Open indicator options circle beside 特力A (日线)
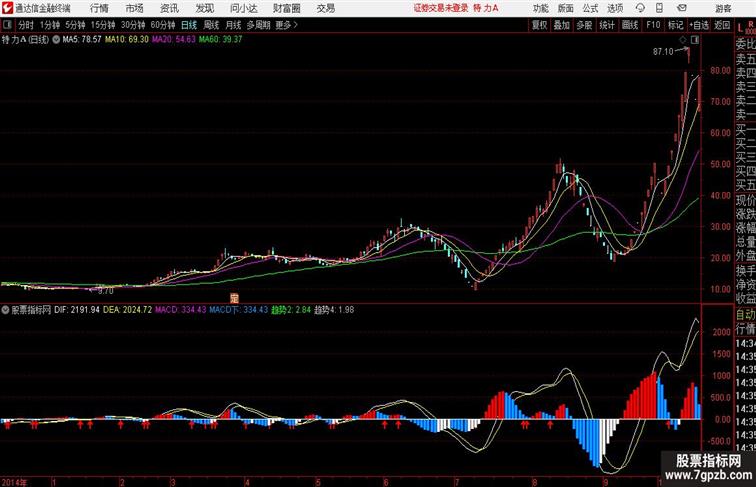Viewport: 756px width, 487px height. (56, 40)
